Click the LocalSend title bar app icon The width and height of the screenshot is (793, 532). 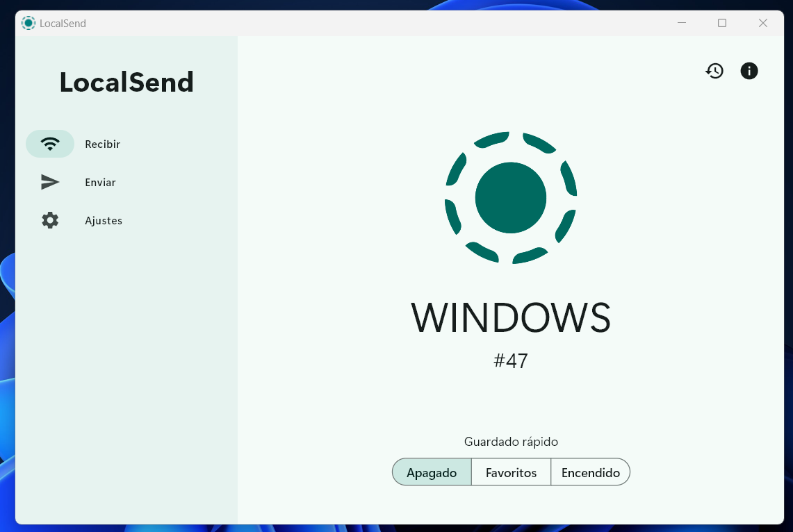click(x=28, y=23)
